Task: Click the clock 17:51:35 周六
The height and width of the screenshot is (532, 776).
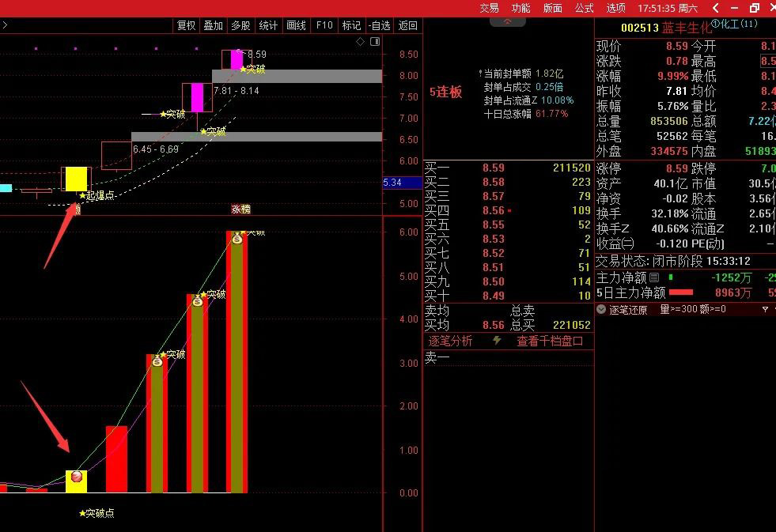Action: [x=668, y=8]
